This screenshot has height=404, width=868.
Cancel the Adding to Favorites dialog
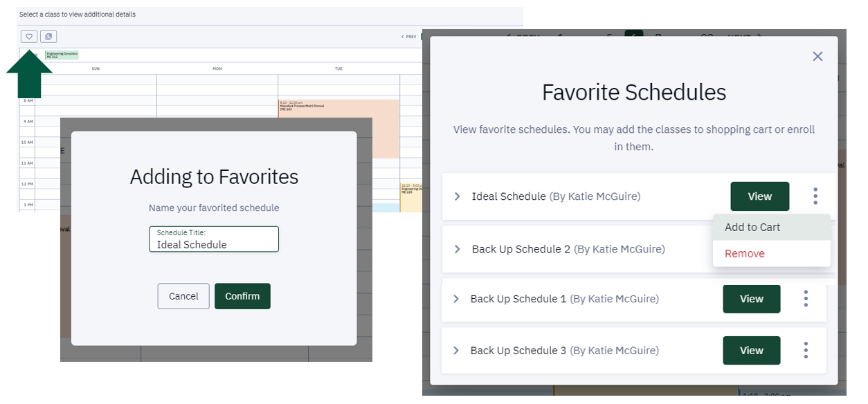[x=183, y=296]
